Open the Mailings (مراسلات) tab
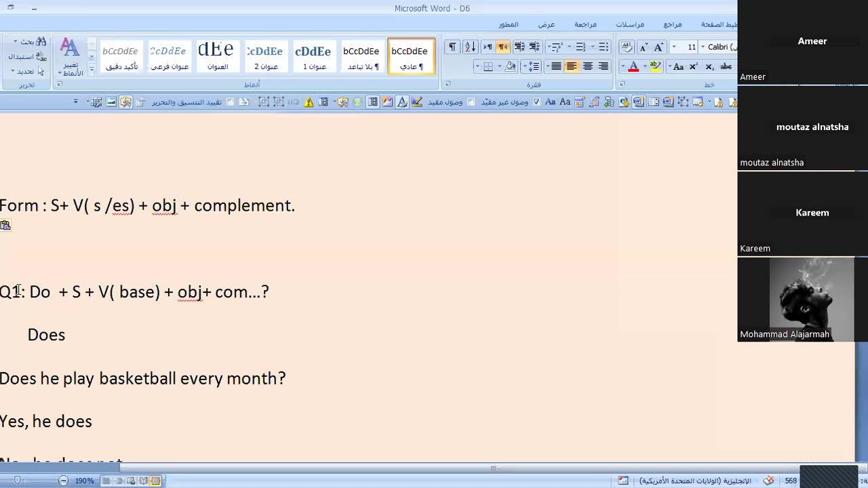The image size is (868, 488). [x=630, y=24]
